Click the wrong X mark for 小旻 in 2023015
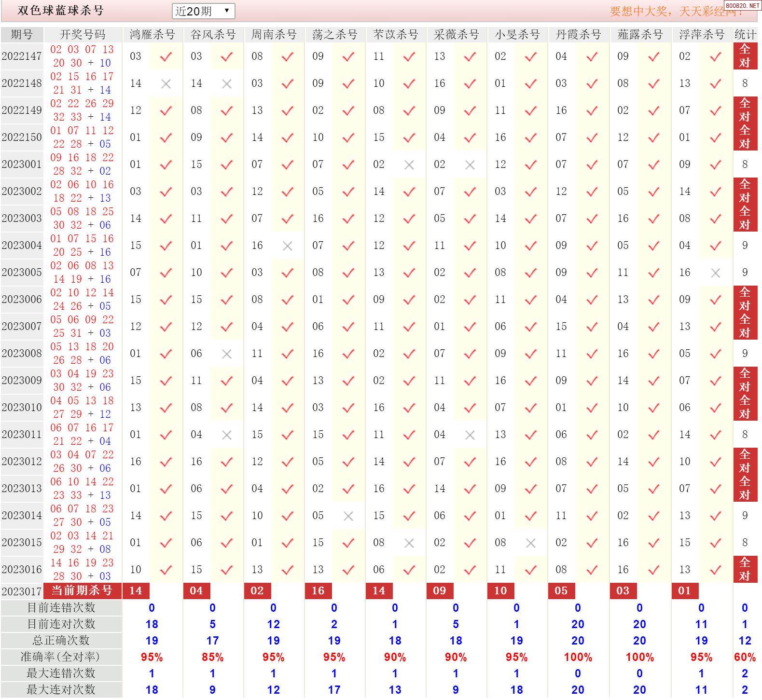 point(531,543)
